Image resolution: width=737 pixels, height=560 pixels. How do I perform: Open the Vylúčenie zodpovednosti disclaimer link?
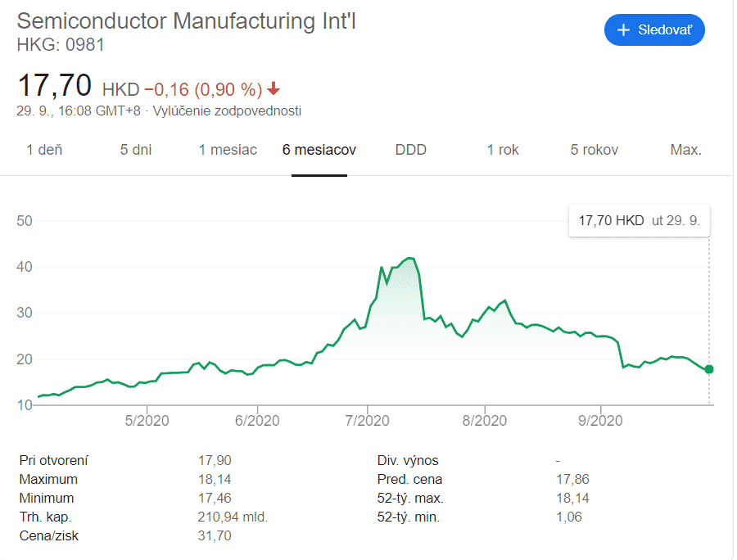tap(237, 111)
